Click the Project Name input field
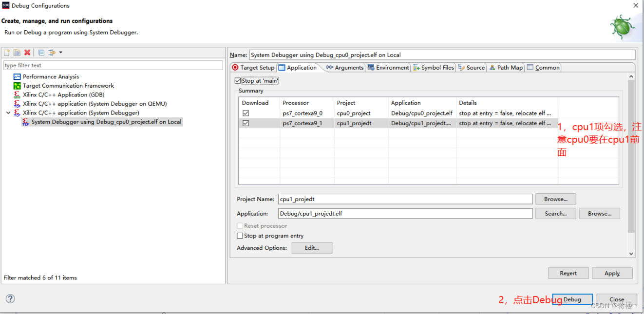 405,199
